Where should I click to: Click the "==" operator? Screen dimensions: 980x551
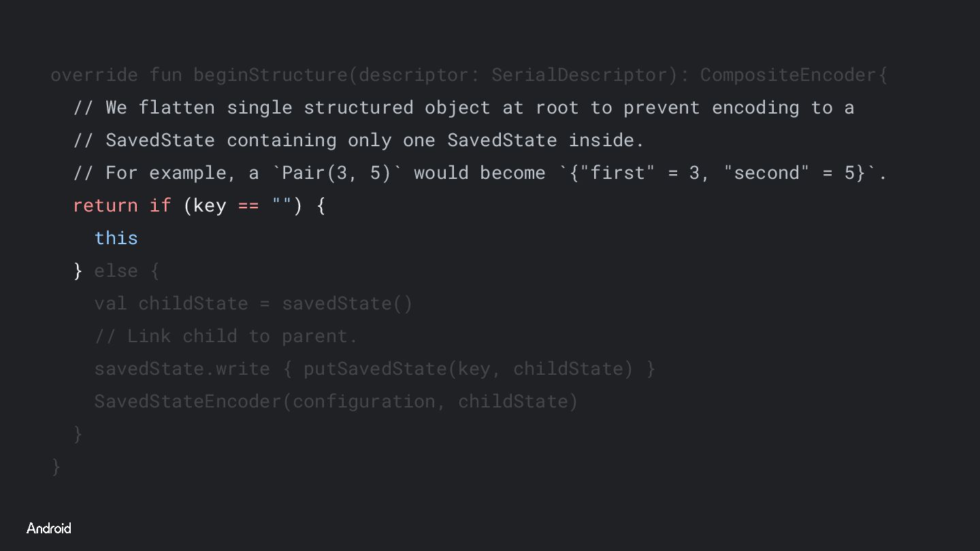tap(248, 205)
